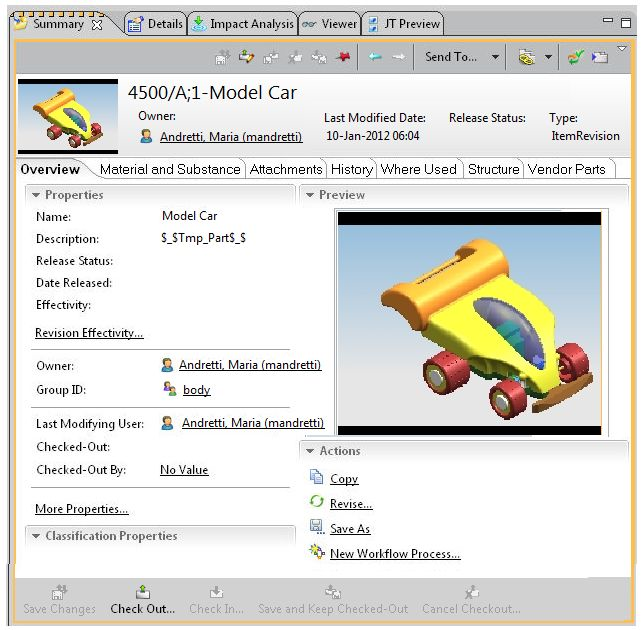The image size is (641, 630).
Task: Collapse the Actions section
Action: tap(310, 452)
